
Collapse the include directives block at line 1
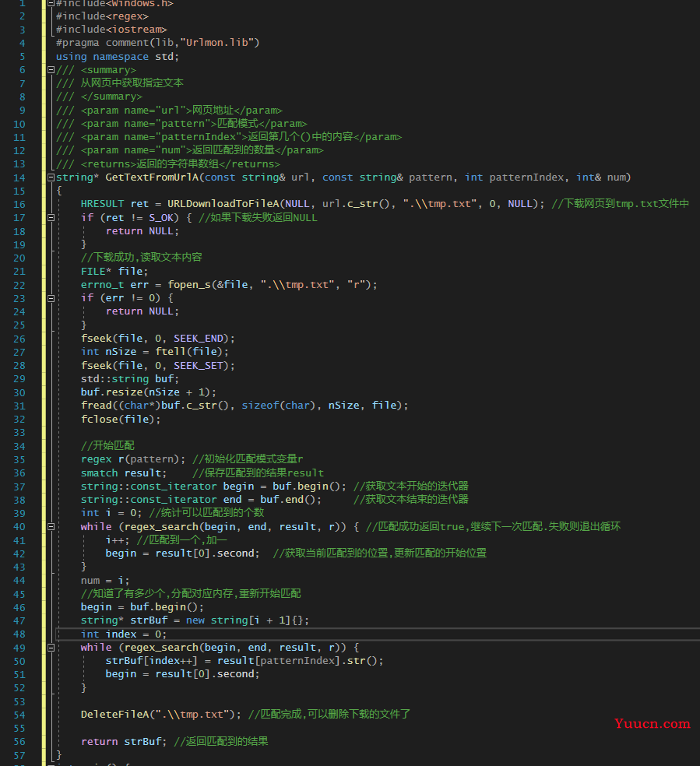(x=51, y=3)
